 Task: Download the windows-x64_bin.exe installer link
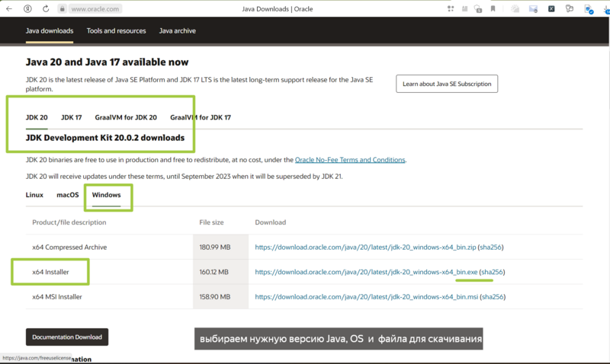(366, 272)
